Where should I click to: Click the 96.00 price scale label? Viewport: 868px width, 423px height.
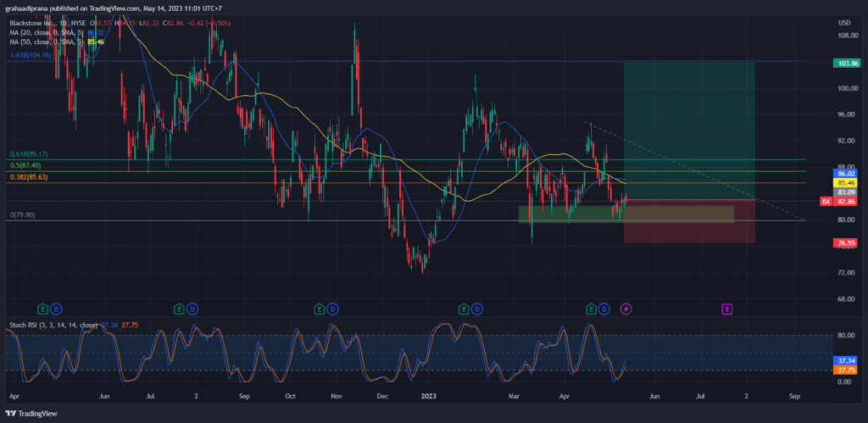(x=847, y=114)
